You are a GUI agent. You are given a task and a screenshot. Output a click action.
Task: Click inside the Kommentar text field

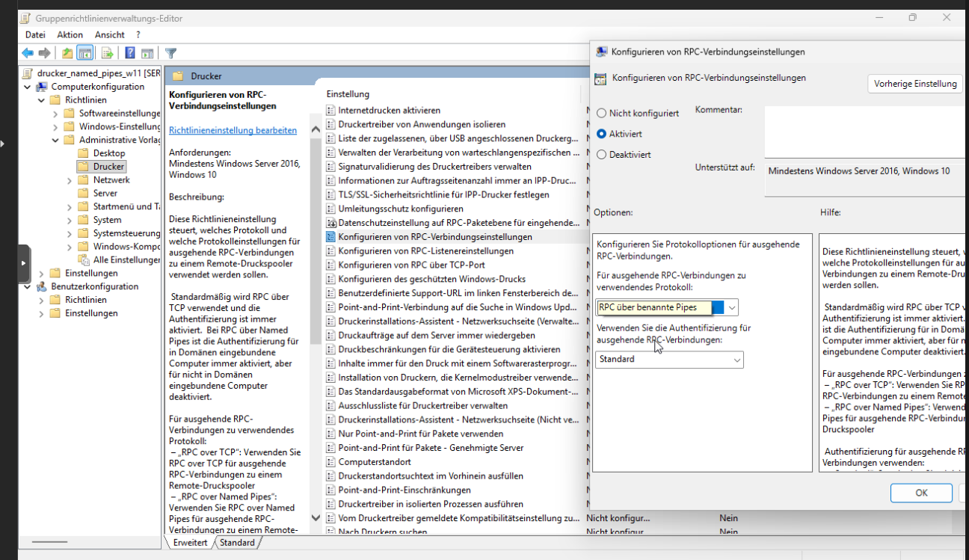[x=860, y=131]
